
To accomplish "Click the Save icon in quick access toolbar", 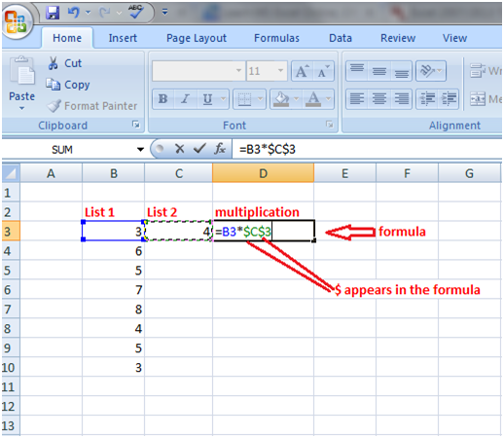I will [x=53, y=13].
